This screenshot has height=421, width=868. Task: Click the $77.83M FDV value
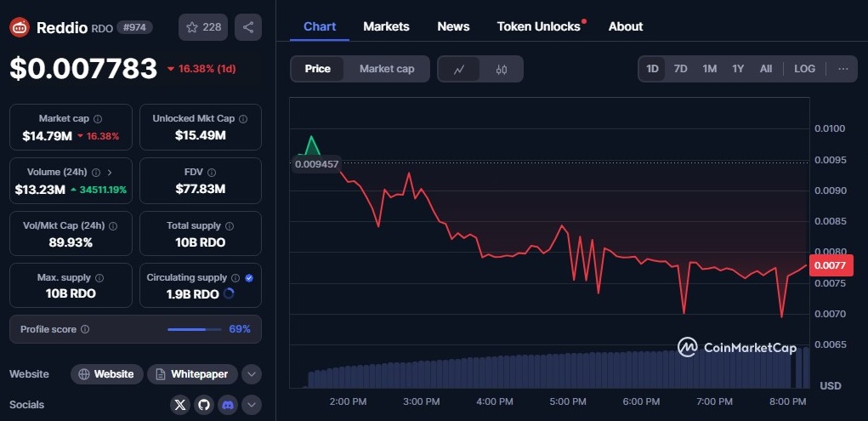pyautogui.click(x=201, y=190)
